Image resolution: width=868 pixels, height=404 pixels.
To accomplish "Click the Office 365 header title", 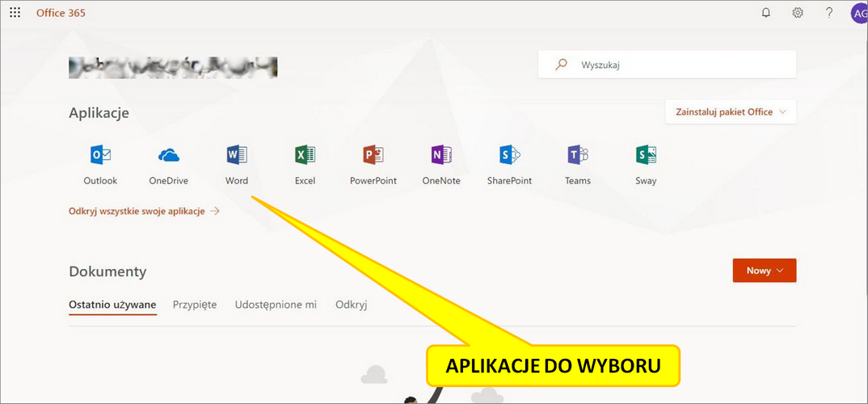I will click(x=61, y=13).
